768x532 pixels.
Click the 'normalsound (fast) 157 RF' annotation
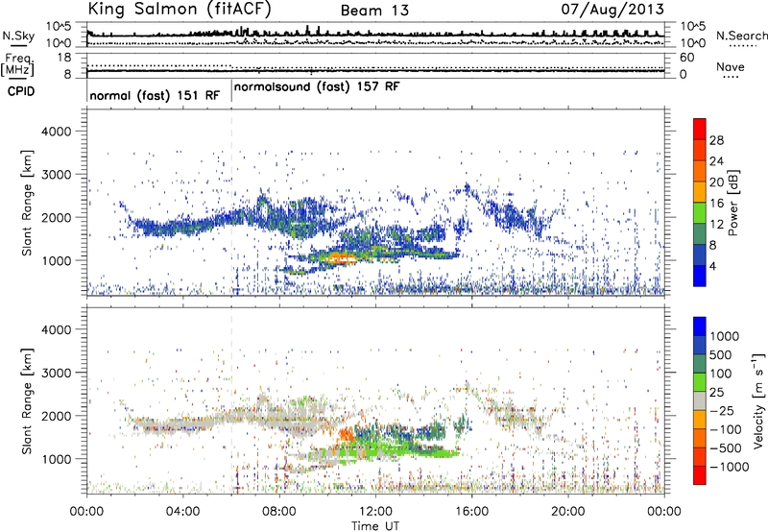[317, 86]
